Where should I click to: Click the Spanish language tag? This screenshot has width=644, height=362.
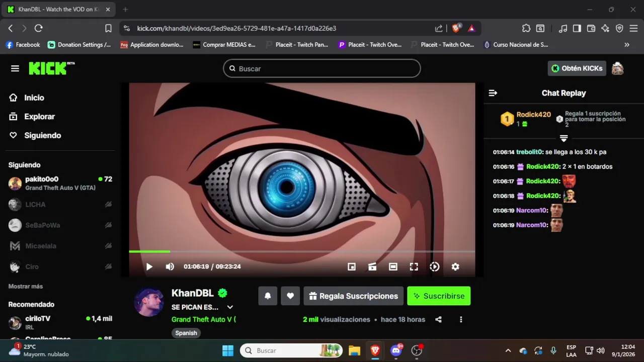point(186,333)
